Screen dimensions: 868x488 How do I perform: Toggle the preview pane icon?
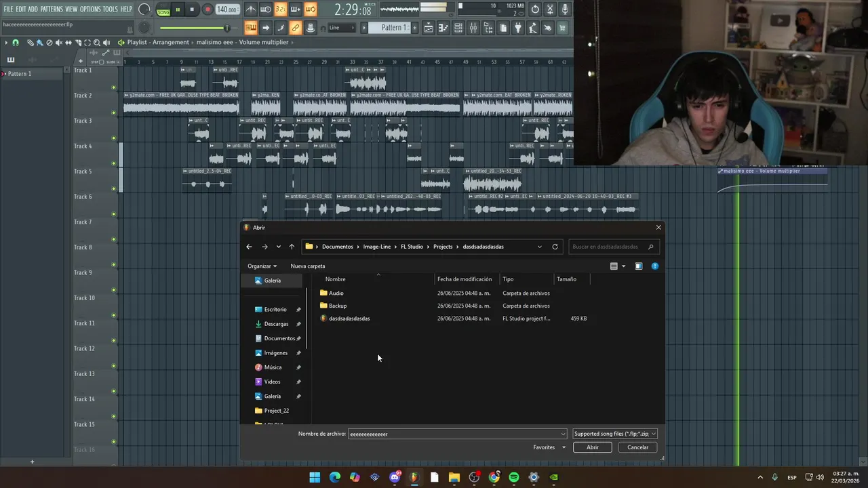(638, 266)
